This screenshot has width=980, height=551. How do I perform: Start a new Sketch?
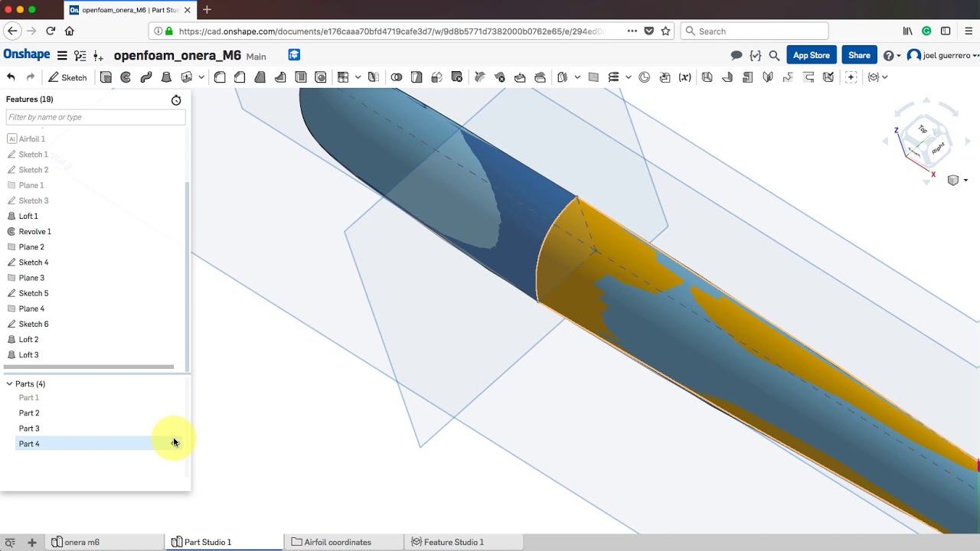click(x=67, y=77)
